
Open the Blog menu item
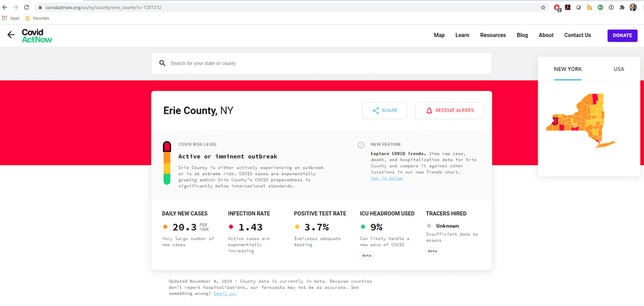pyautogui.click(x=522, y=36)
